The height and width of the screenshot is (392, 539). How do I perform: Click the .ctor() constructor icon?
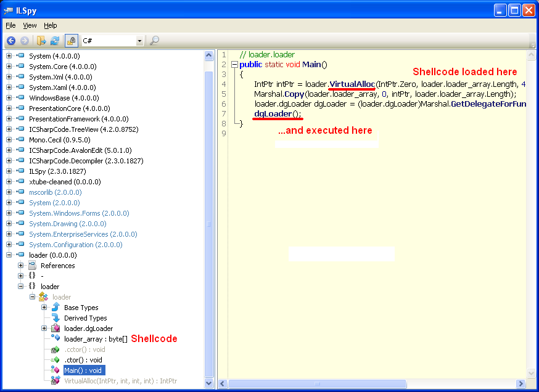pos(55,360)
